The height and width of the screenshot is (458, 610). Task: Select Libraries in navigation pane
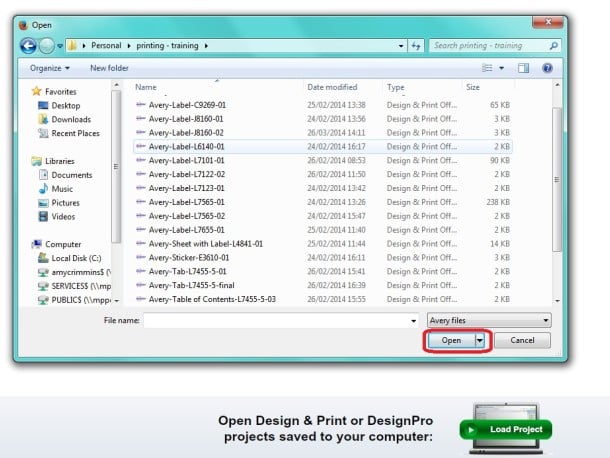(x=53, y=161)
